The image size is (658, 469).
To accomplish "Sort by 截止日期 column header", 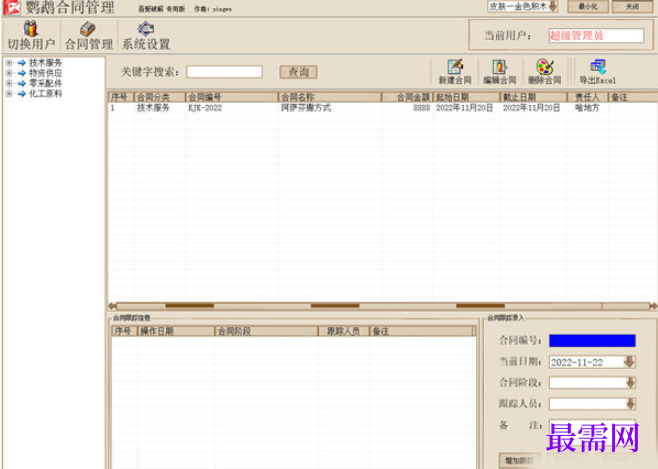I will [x=533, y=97].
